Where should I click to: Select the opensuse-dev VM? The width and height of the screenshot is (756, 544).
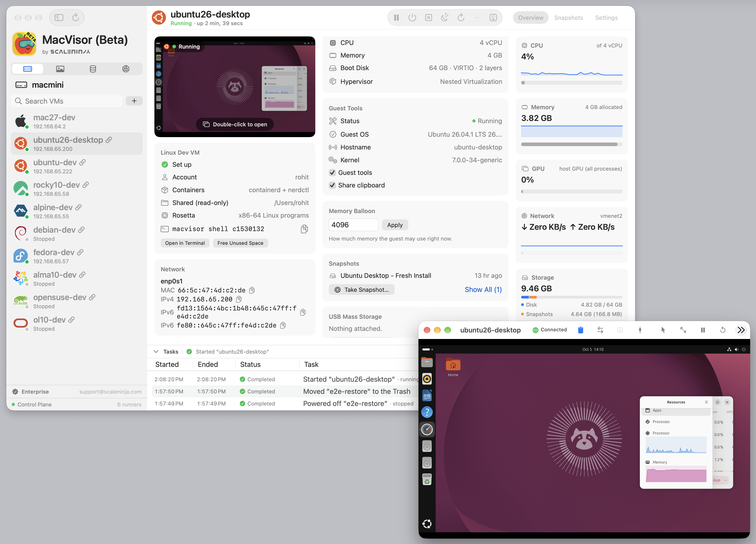click(77, 301)
